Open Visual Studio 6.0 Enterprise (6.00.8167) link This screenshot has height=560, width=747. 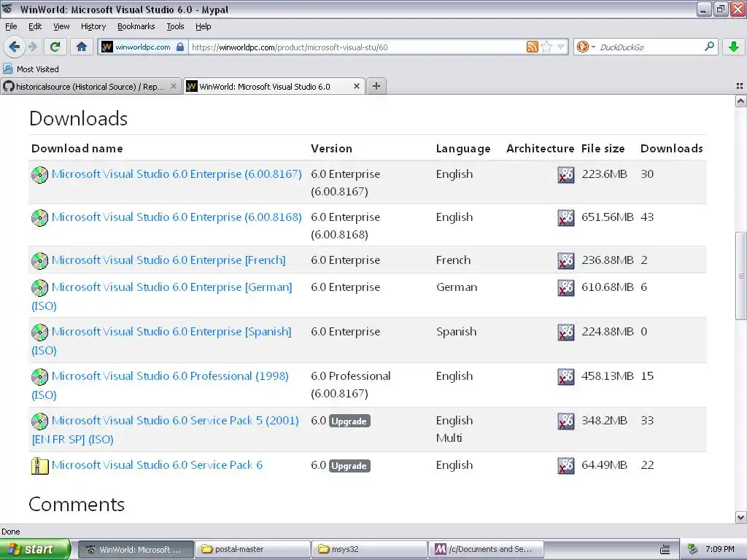[x=177, y=174]
